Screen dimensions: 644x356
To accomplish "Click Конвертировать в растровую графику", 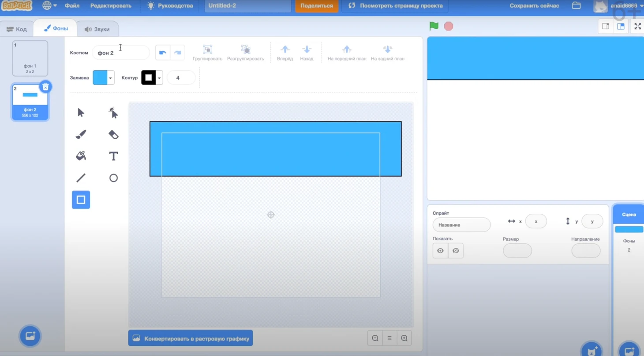I will (191, 338).
